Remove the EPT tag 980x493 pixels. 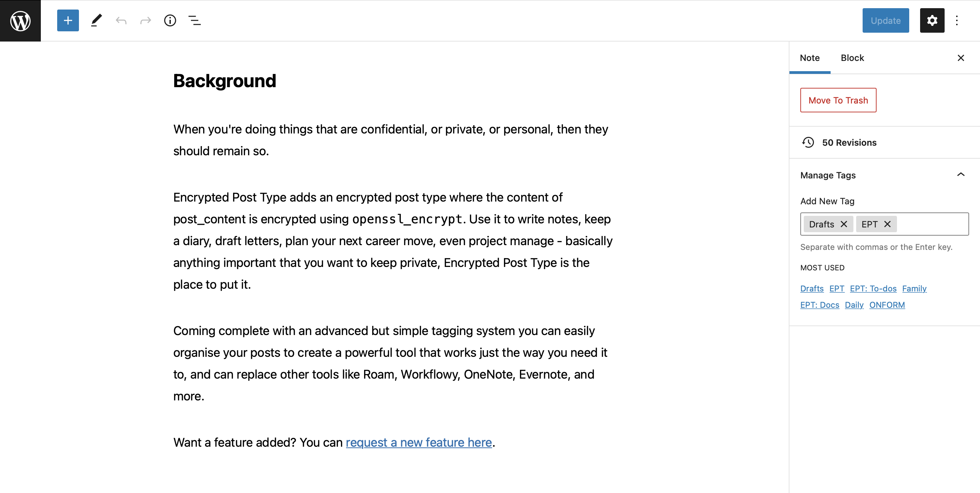pos(887,224)
